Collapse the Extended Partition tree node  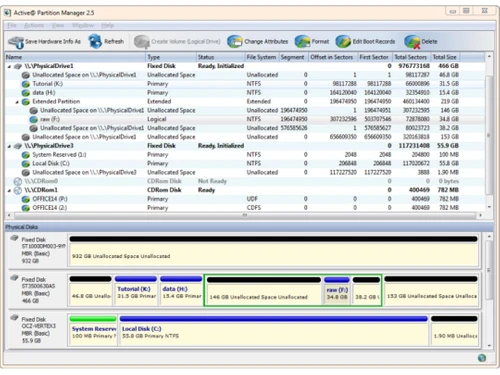click(17, 102)
